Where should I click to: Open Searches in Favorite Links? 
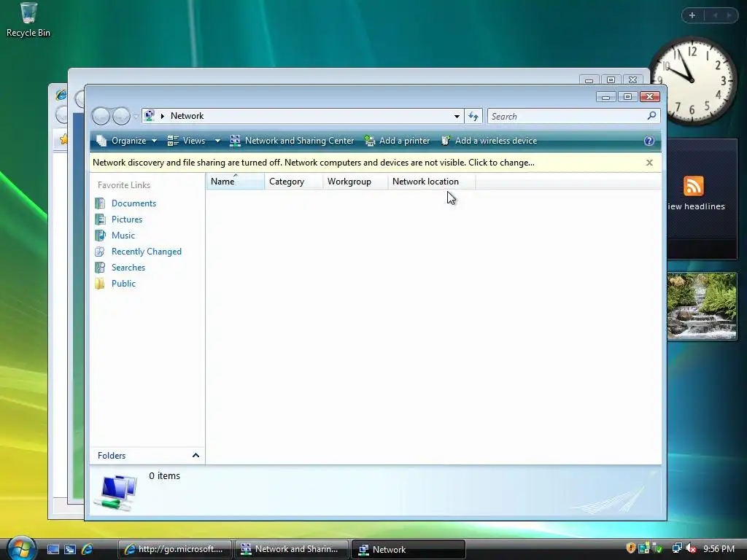128,268
